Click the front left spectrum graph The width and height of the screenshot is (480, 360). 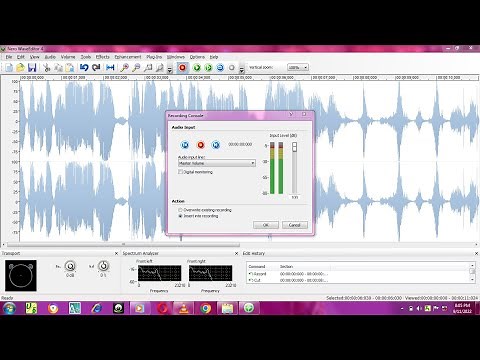(x=159, y=273)
